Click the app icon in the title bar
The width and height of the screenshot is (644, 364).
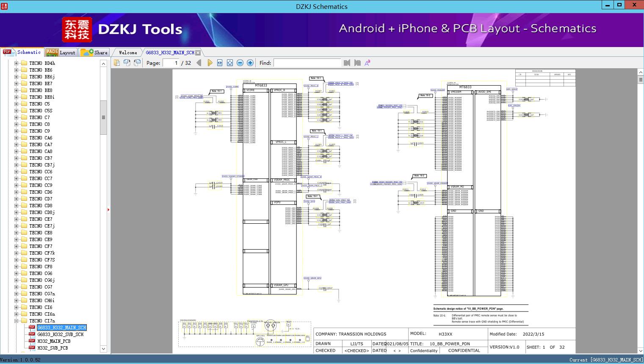coord(3,6)
